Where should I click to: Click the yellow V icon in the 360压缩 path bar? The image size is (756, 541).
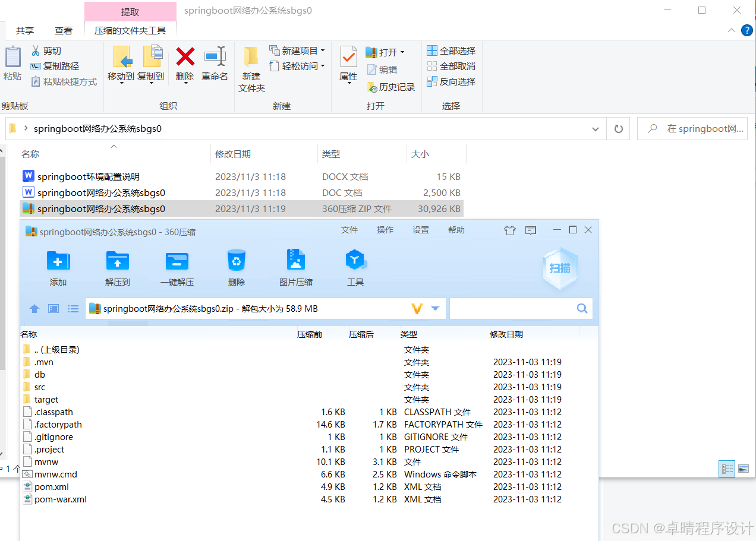pyautogui.click(x=417, y=309)
